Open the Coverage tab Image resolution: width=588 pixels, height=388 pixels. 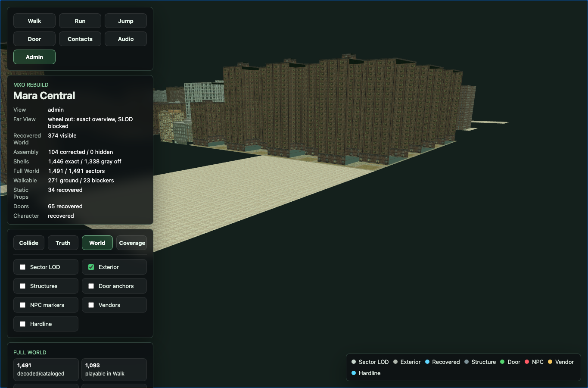tap(132, 243)
